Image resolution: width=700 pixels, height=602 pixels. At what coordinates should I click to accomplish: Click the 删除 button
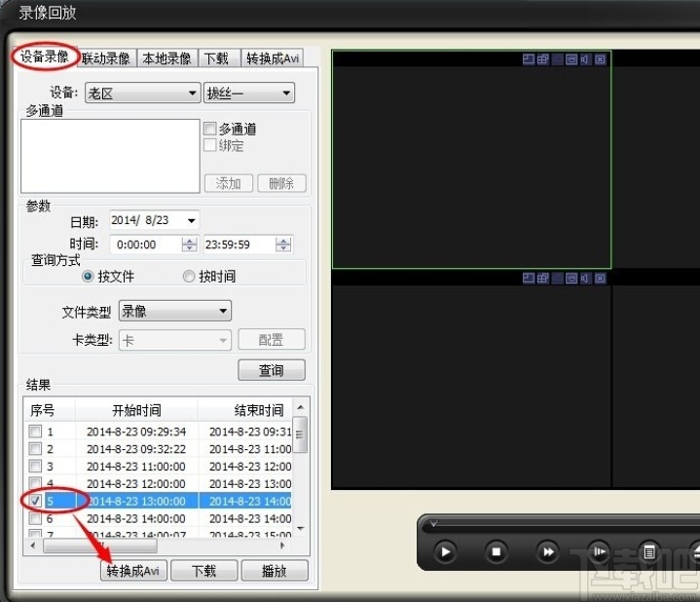(x=281, y=183)
